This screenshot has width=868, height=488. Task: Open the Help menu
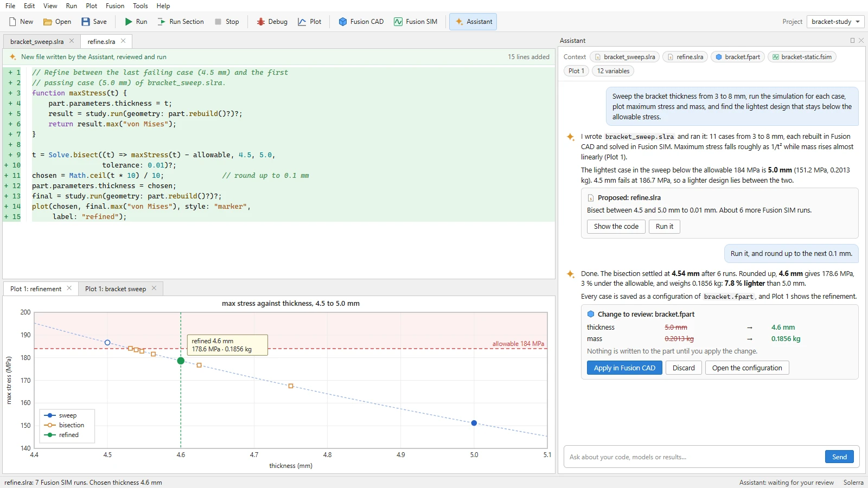[163, 6]
